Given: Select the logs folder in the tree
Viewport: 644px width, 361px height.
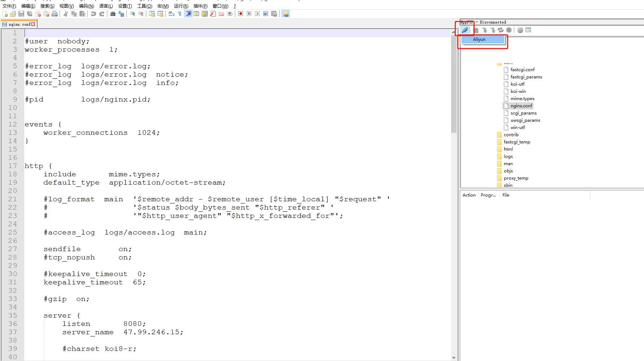Looking at the screenshot, I should [x=508, y=156].
